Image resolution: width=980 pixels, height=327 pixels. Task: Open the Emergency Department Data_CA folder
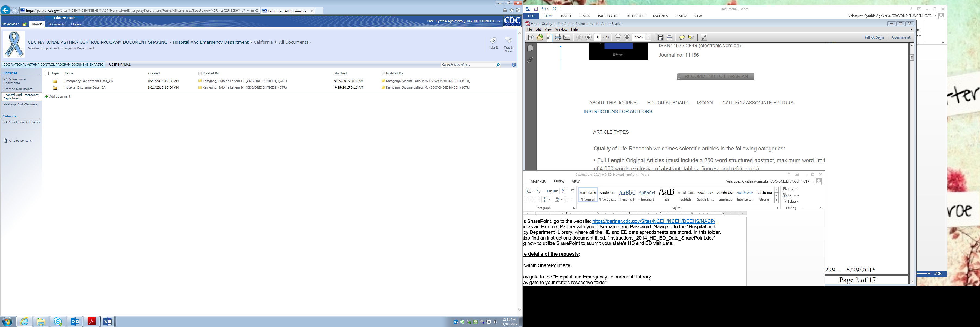tap(88, 81)
